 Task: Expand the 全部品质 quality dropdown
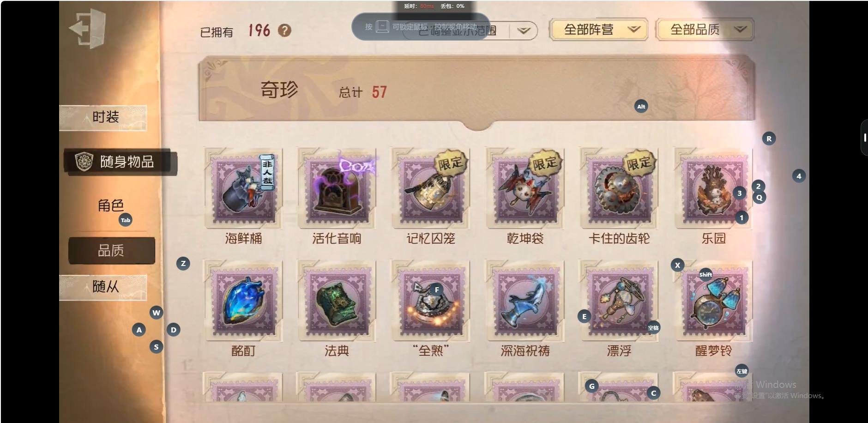tap(705, 30)
